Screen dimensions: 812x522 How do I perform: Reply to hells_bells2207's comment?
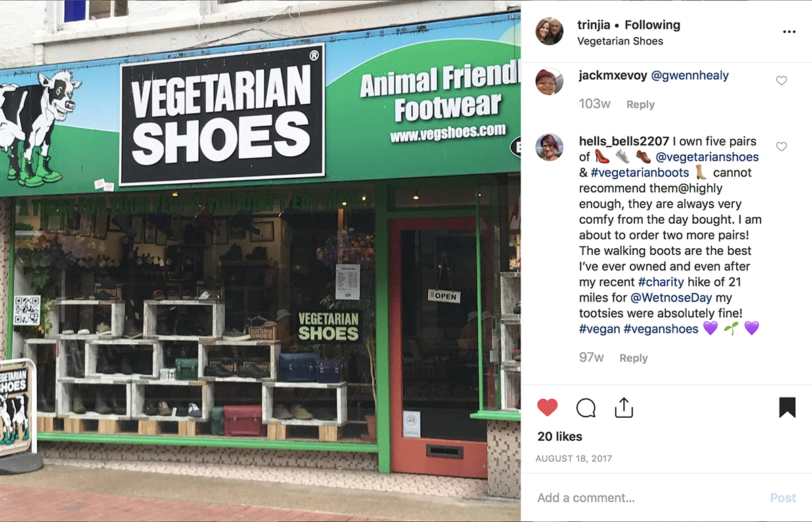(x=633, y=358)
